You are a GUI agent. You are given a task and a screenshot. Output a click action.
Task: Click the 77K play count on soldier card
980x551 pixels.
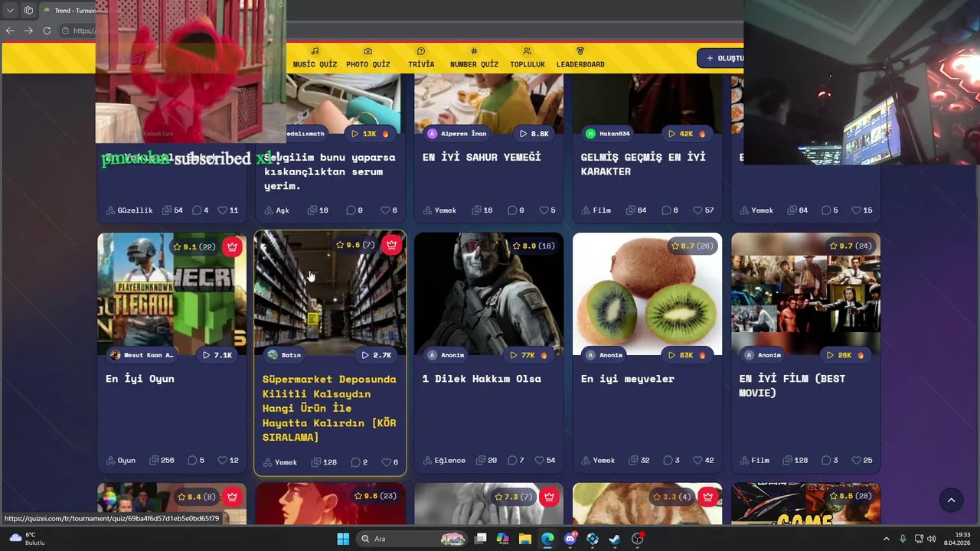(529, 355)
